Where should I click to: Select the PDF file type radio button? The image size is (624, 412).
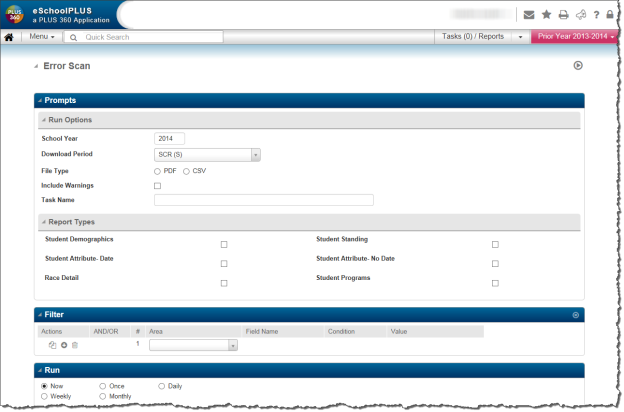point(157,171)
